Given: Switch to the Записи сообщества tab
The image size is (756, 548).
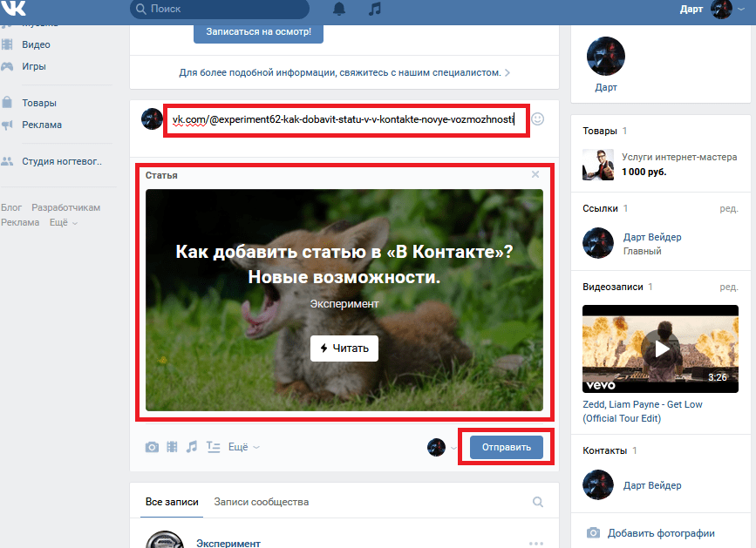Looking at the screenshot, I should point(262,502).
